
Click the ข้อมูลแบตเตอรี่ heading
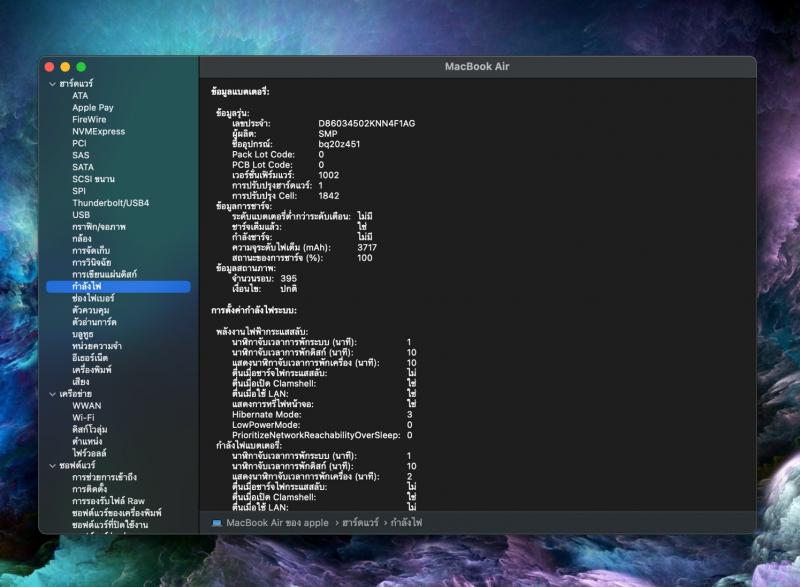tap(240, 92)
